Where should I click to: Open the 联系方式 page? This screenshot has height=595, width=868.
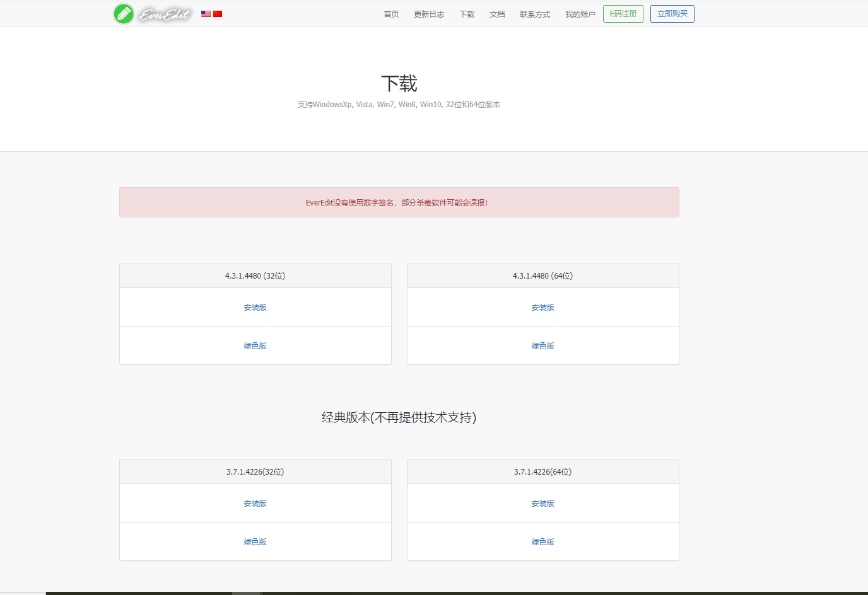[x=534, y=13]
